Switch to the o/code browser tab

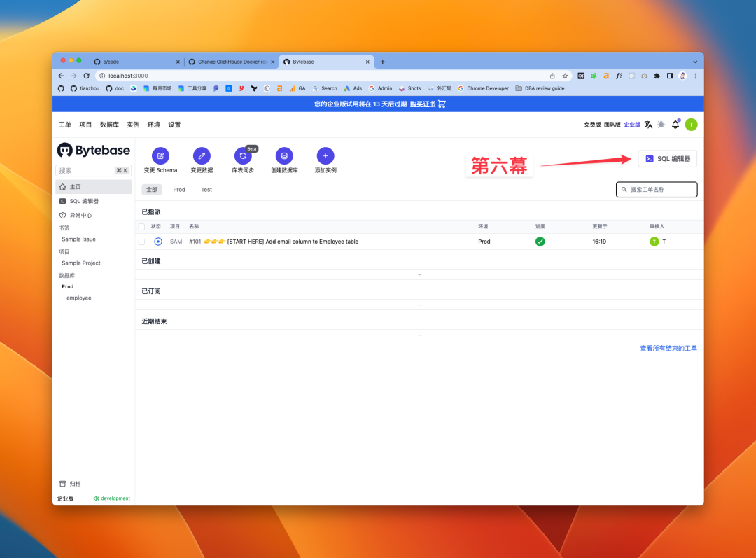pos(136,62)
